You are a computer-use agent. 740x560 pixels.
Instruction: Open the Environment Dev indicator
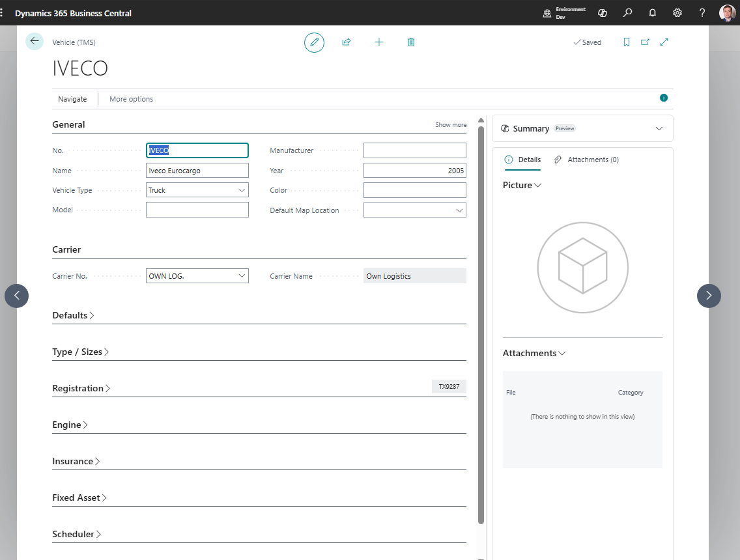tap(564, 13)
